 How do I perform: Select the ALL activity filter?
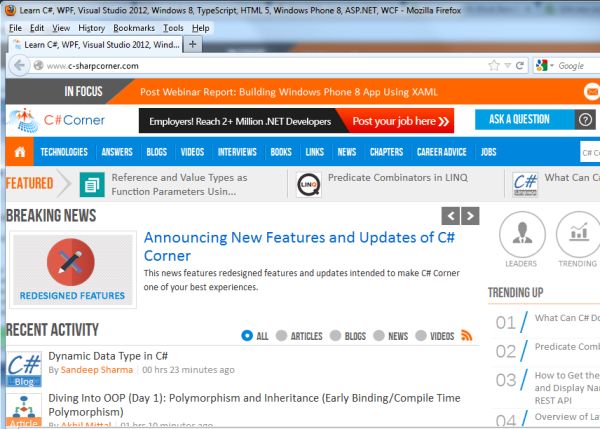pyautogui.click(x=255, y=336)
